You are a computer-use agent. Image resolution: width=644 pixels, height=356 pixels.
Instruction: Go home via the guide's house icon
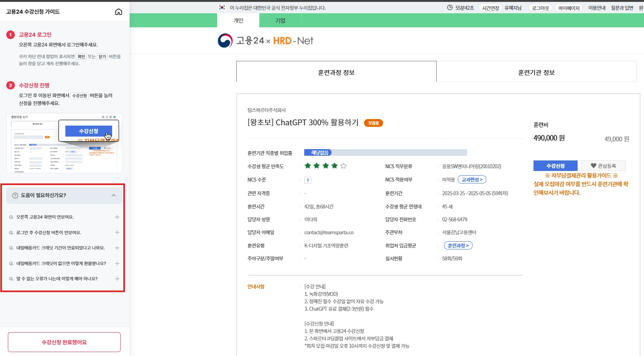click(119, 12)
